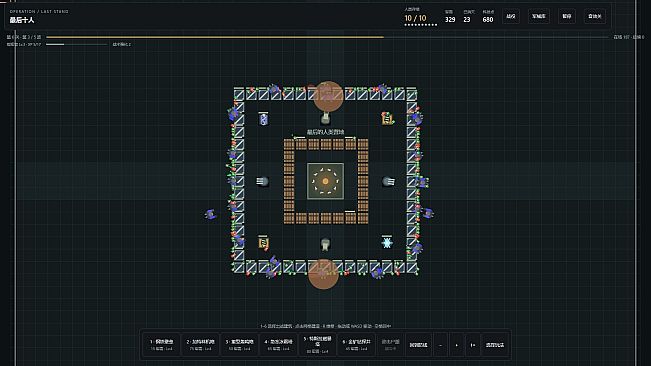Click the bright-labeled button left of the minus button
This screenshot has height=366, width=651.
tap(418, 345)
